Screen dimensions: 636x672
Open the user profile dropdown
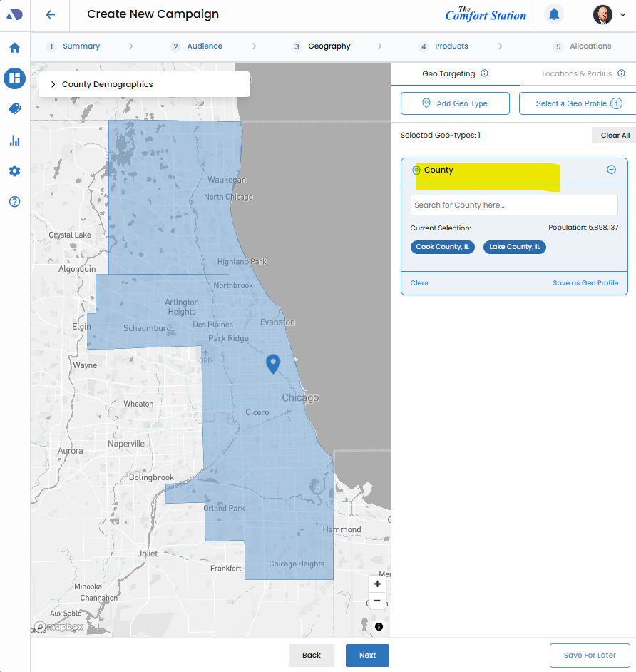tap(609, 14)
